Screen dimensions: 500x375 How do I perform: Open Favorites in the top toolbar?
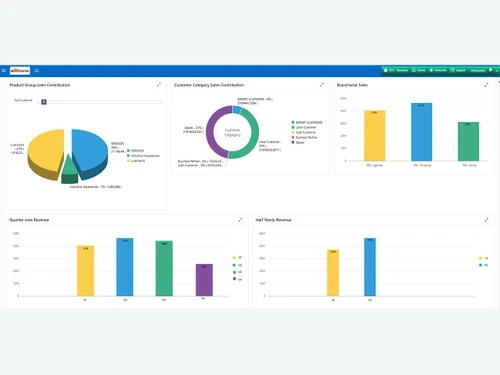(438, 70)
